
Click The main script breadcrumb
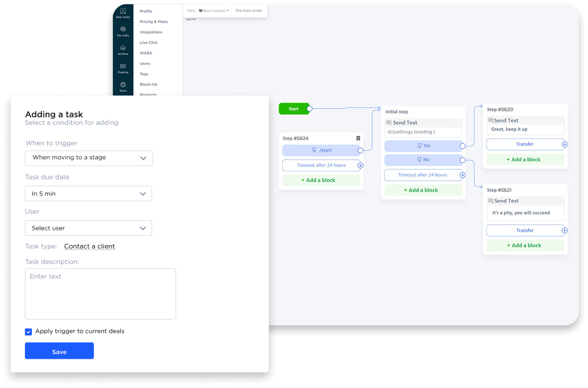coord(249,11)
